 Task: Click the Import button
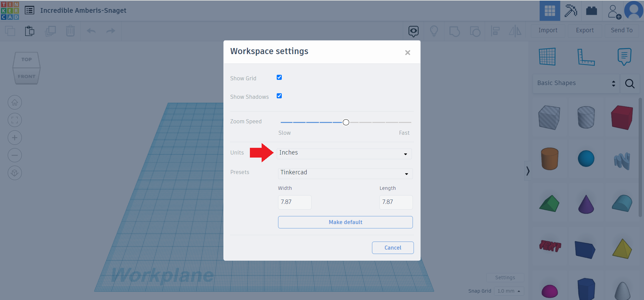pyautogui.click(x=548, y=30)
